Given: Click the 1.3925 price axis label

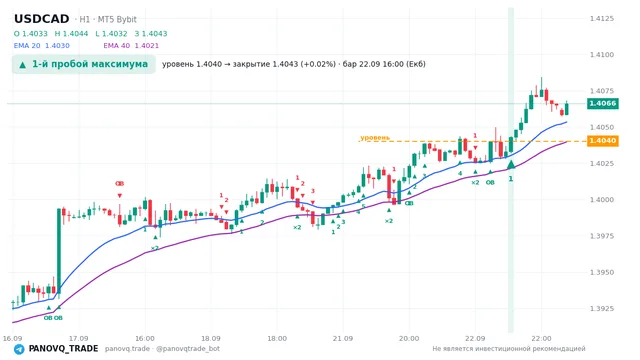Looking at the screenshot, I should 602,309.
